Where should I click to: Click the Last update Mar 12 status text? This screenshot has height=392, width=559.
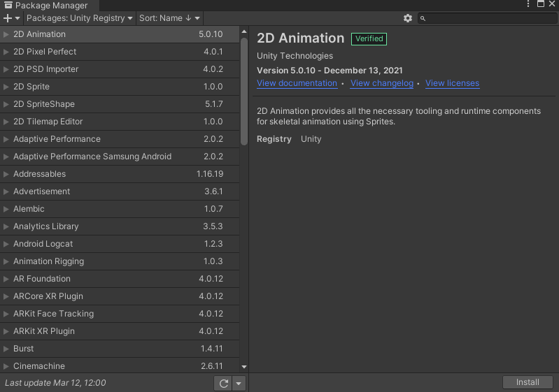point(55,383)
